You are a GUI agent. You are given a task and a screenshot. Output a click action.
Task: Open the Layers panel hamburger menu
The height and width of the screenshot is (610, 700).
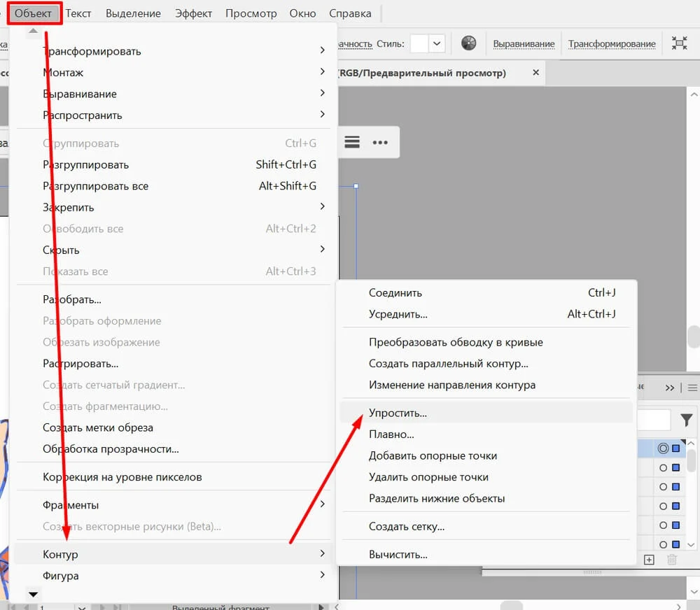[692, 388]
